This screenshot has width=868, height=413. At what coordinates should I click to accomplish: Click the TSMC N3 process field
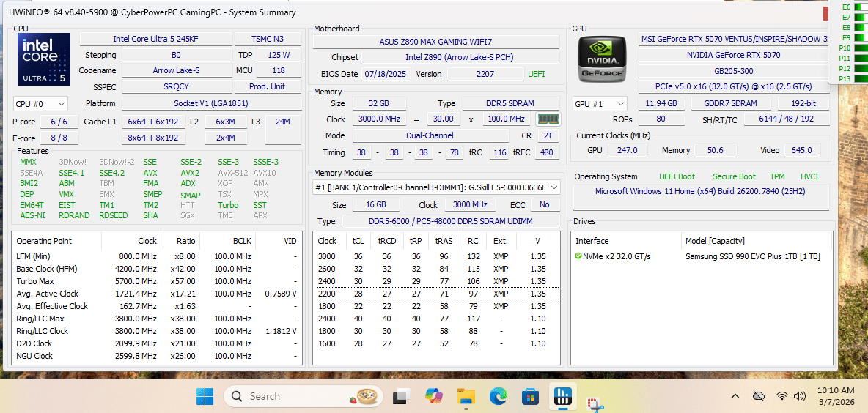[x=268, y=39]
